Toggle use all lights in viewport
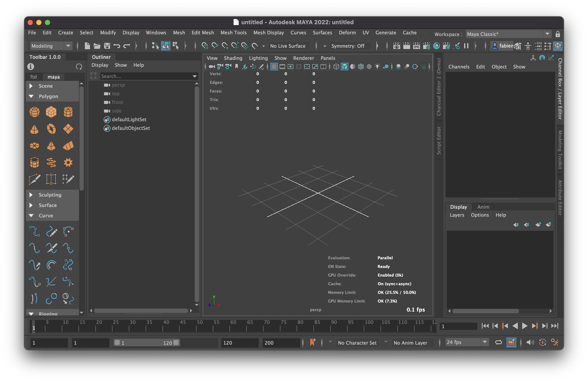Viewport: 588px width, 382px height. [x=377, y=67]
